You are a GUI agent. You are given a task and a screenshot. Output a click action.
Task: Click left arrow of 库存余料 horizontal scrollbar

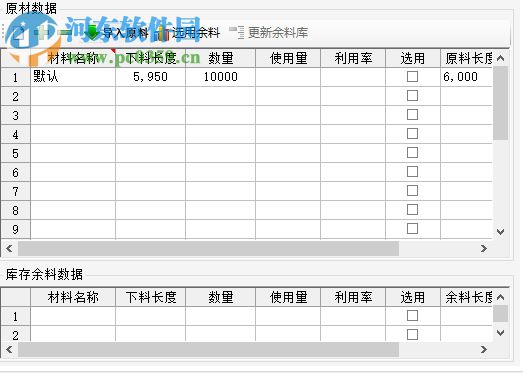[9, 349]
